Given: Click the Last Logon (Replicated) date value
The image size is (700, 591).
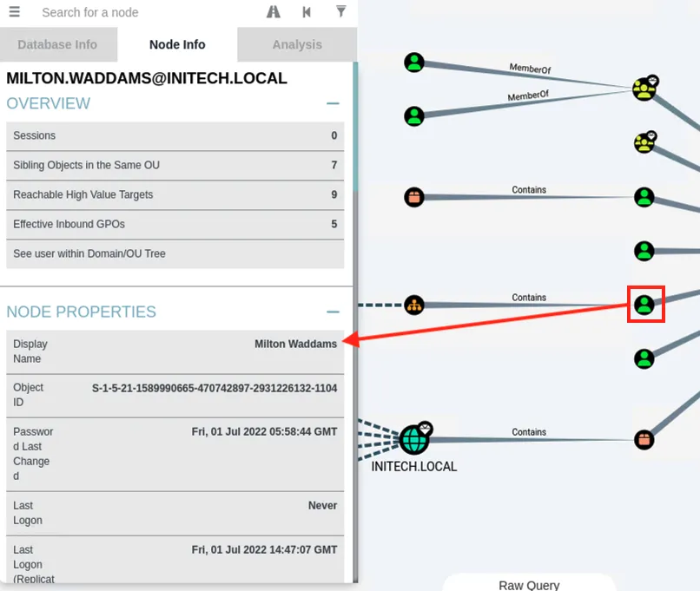Looking at the screenshot, I should click(x=264, y=549).
